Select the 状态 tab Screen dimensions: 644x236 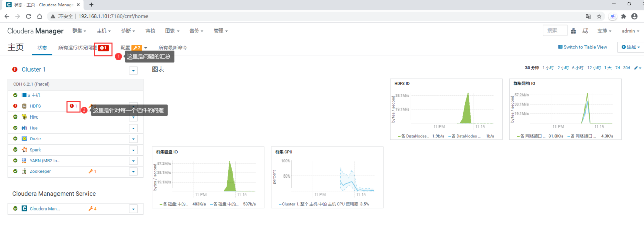click(42, 47)
